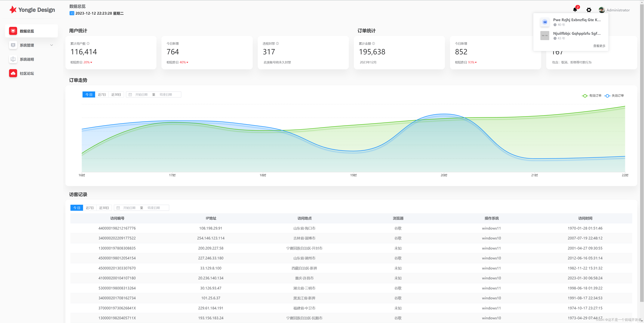Open 社区论坛 menu item
Screen dimensions: 644x323
(x=27, y=73)
